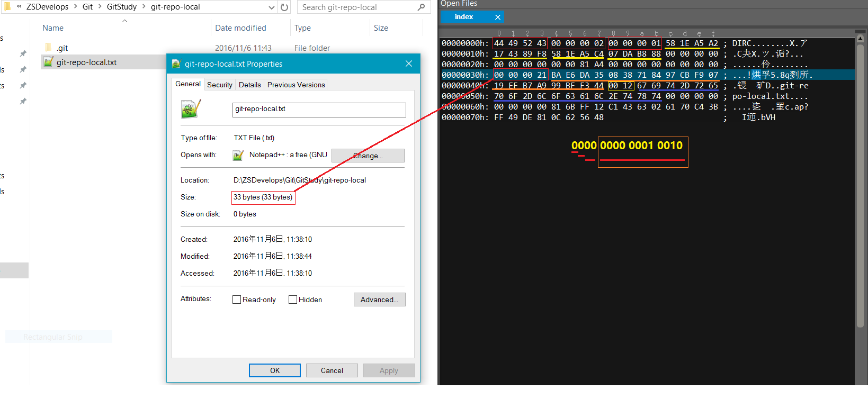Sort by the Type column header

(302, 28)
